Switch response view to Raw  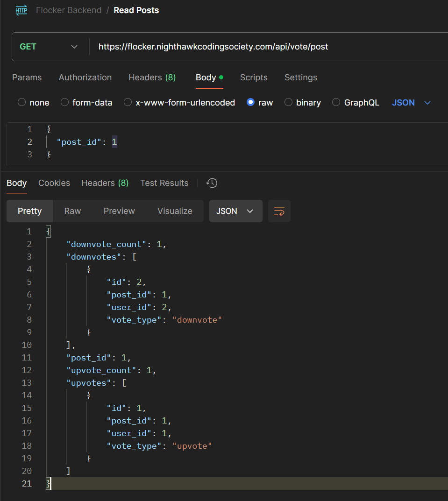click(72, 211)
